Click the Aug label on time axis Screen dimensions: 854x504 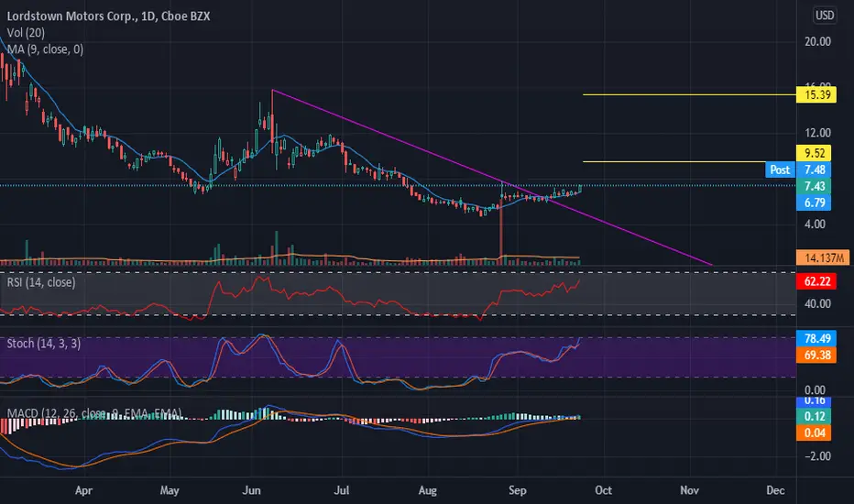click(428, 490)
